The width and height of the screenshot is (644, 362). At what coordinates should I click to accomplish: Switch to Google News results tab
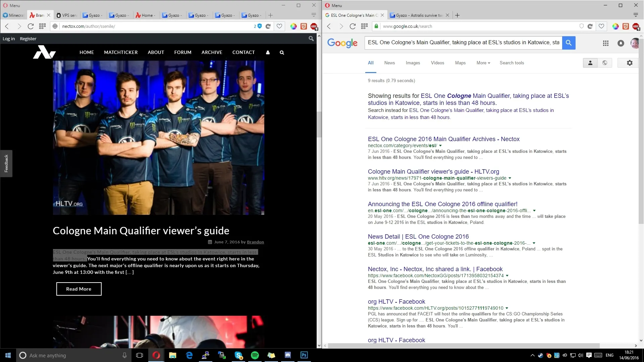[x=389, y=63]
